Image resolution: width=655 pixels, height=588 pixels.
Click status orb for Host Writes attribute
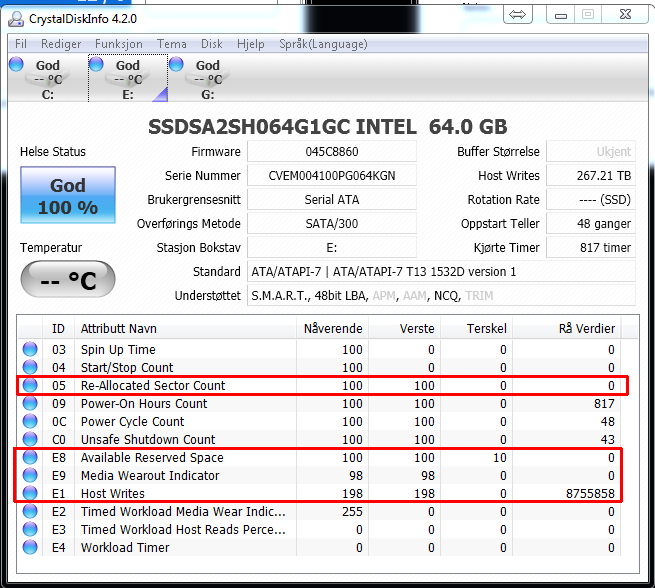coord(30,493)
